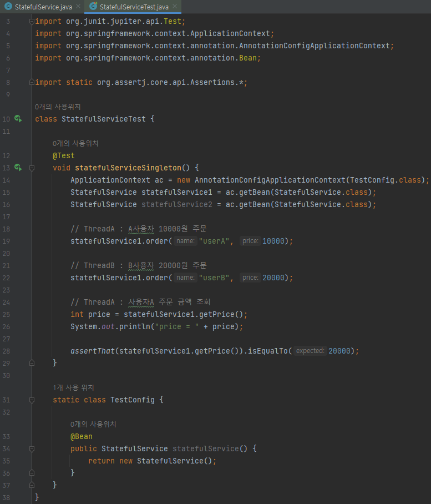The width and height of the screenshot is (431, 504).
Task: Collapse the TestConfig class fold on line 31
Action: (x=32, y=400)
